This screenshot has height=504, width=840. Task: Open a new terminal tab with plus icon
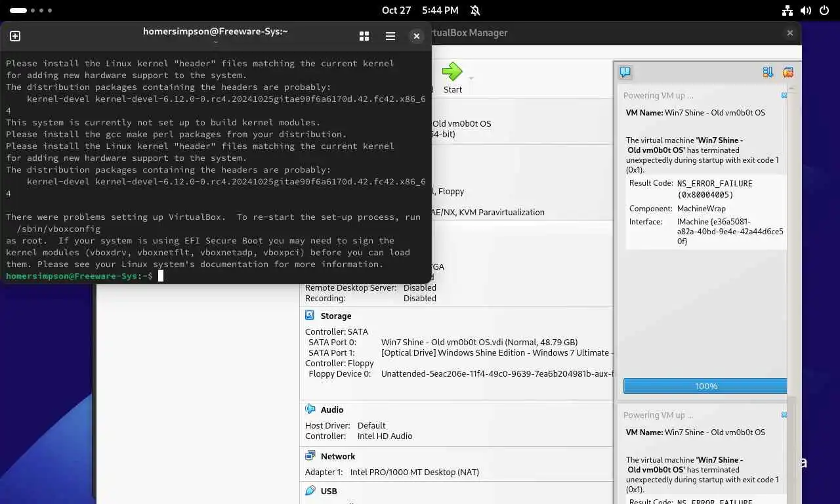[15, 36]
